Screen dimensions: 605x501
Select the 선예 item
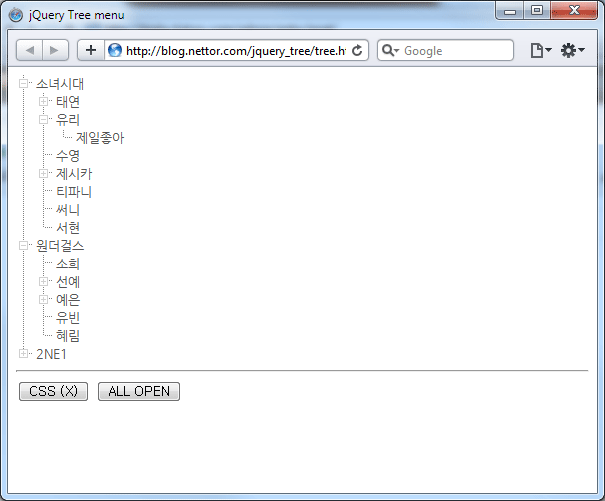[x=68, y=282]
